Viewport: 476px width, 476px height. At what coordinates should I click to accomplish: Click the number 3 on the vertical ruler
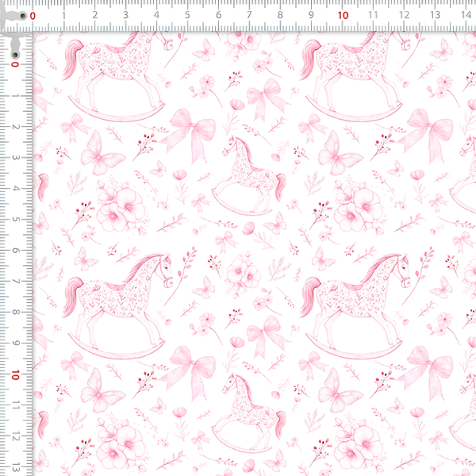(16, 158)
